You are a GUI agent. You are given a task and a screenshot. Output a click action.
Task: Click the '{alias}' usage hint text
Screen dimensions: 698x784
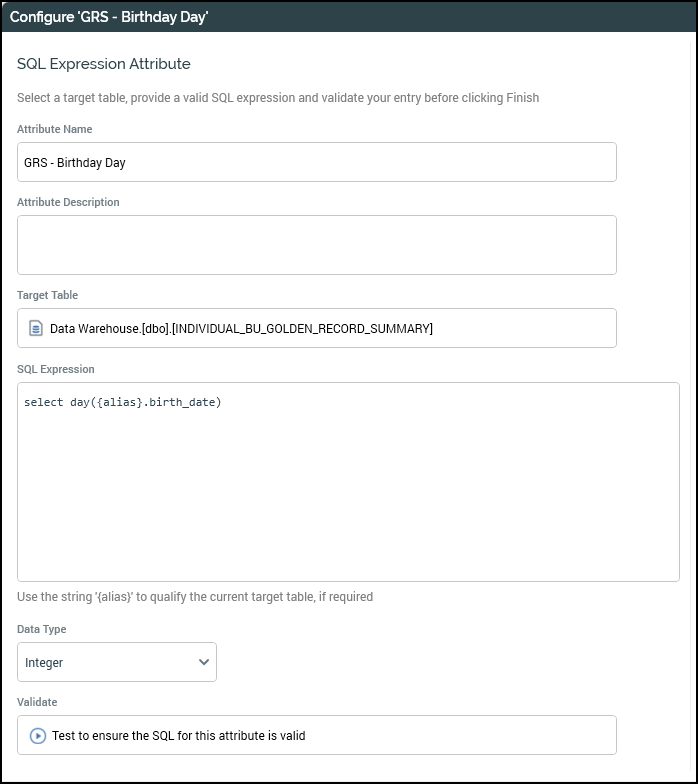click(x=195, y=597)
